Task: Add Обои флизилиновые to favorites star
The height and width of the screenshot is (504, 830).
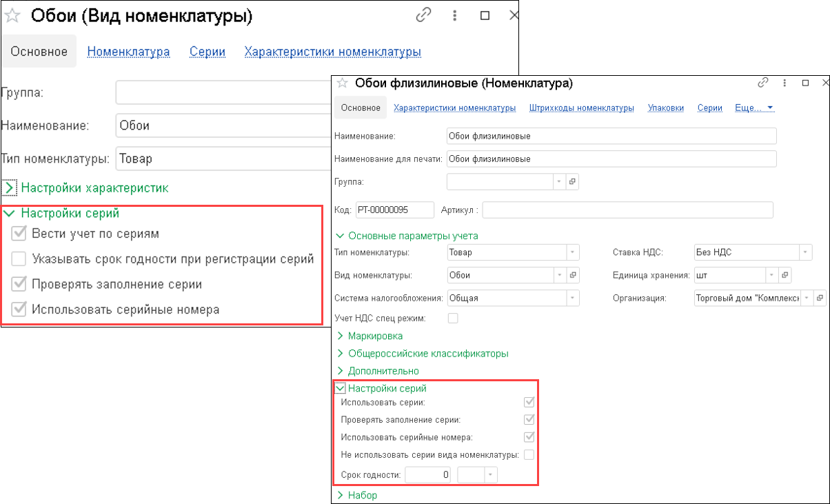Action: (341, 83)
